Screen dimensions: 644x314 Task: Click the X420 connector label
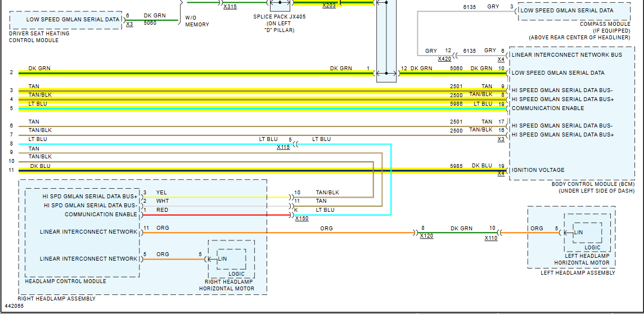click(445, 58)
